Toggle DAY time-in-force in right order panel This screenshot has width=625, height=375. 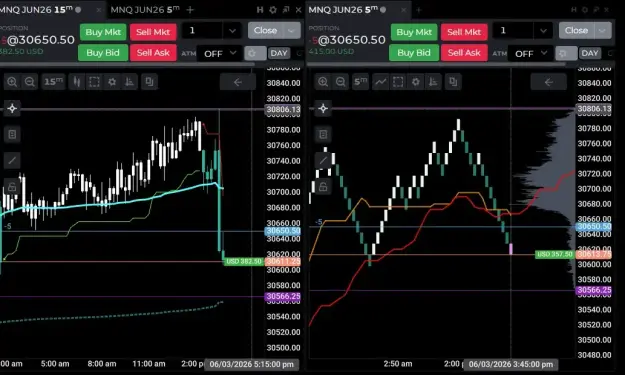(590, 53)
